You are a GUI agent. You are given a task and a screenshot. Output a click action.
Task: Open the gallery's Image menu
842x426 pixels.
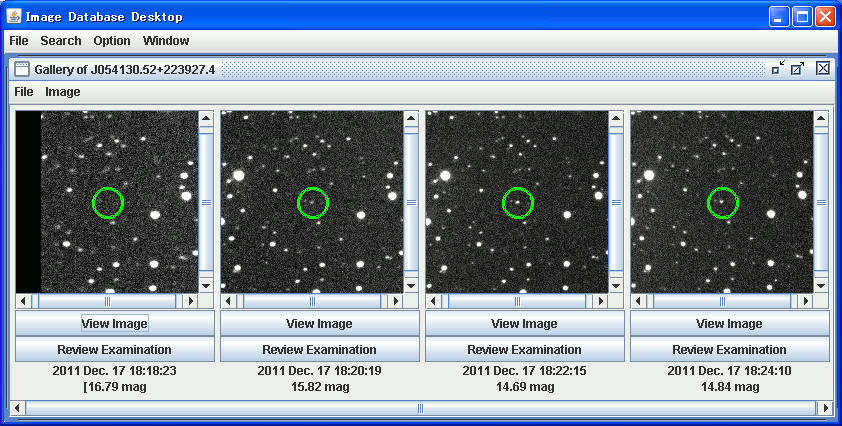[x=63, y=92]
